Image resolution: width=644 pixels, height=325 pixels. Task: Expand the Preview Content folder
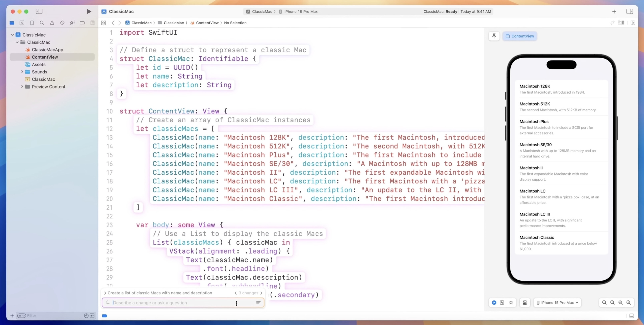[x=22, y=87]
